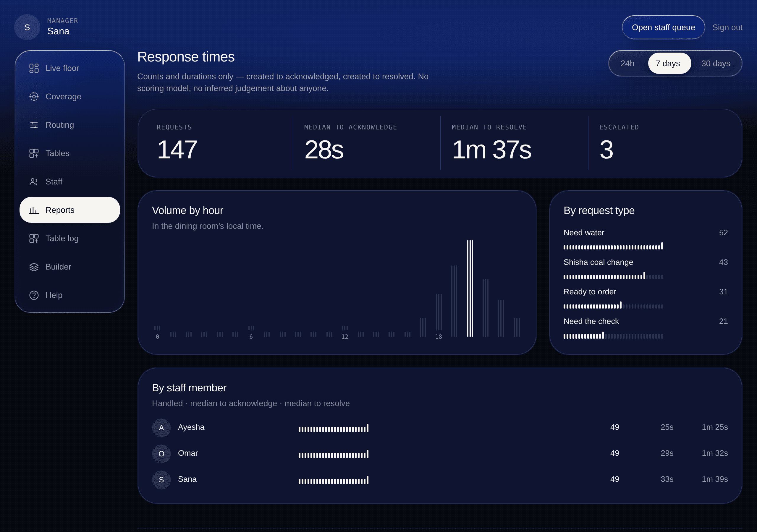Click the median to resolve 1m 37s
Viewport: 757px width, 532px height.
[x=491, y=150]
